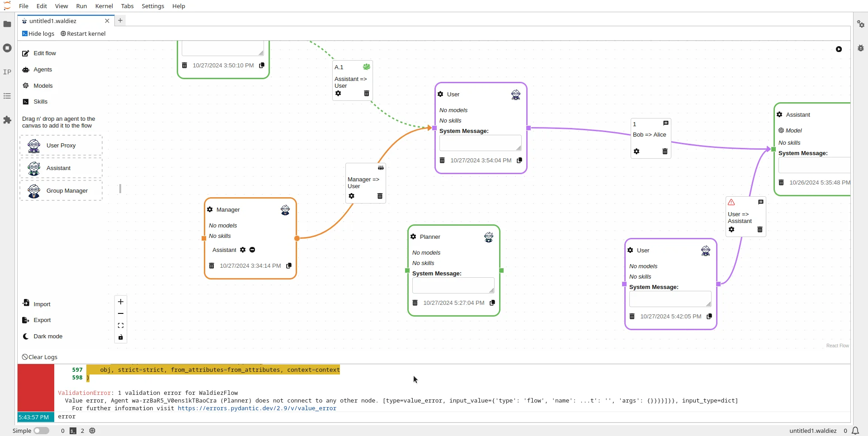868x436 pixels.
Task: Expand the Models section
Action: coord(42,86)
